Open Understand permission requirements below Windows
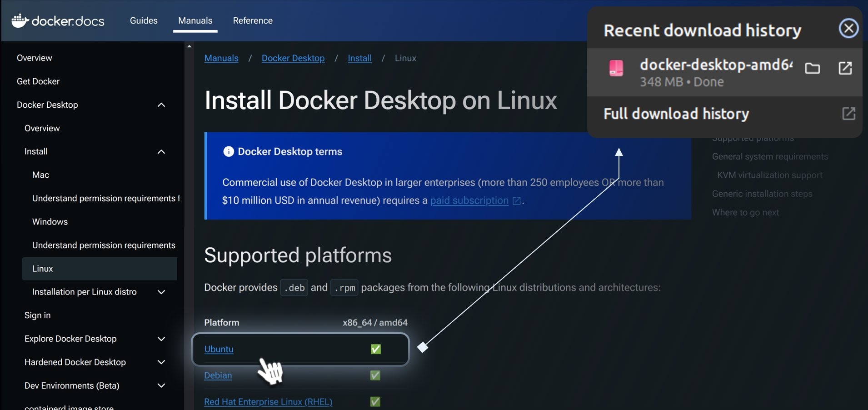868x410 pixels. tap(104, 245)
